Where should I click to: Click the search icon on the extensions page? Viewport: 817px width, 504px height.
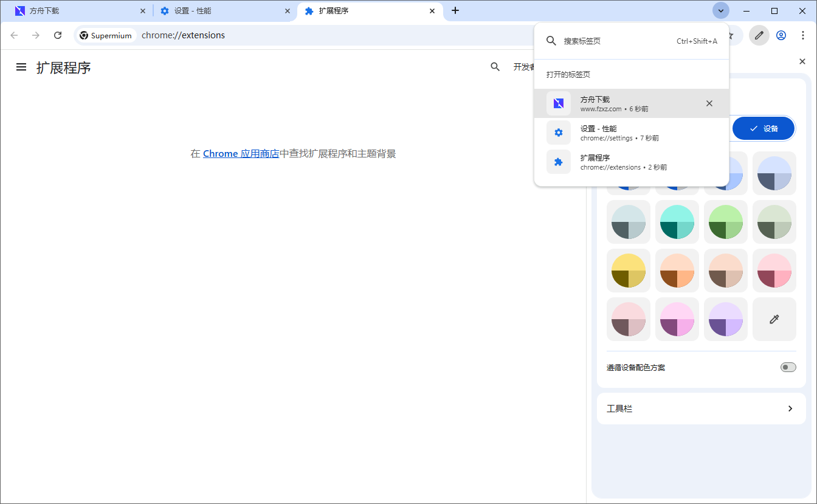pyautogui.click(x=495, y=67)
